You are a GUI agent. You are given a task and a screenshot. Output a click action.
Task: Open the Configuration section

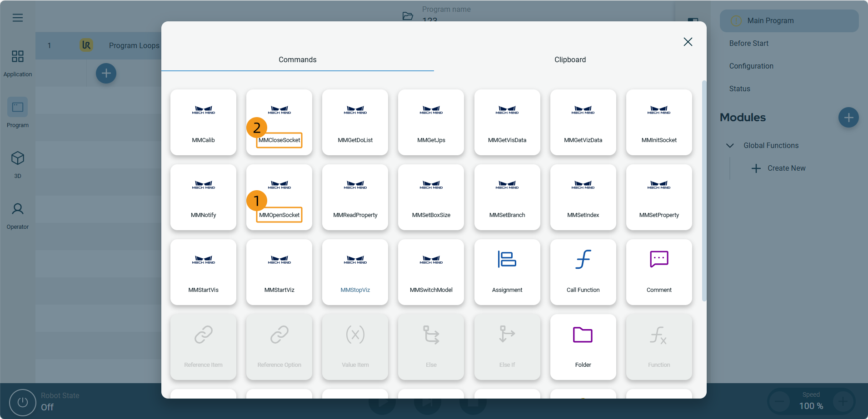pos(751,66)
